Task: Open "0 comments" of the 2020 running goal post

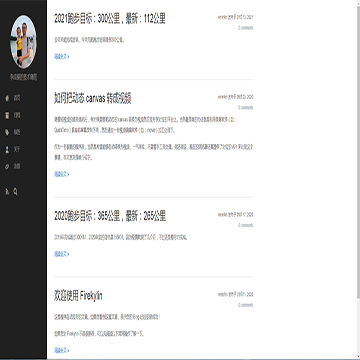Action: (x=246, y=225)
